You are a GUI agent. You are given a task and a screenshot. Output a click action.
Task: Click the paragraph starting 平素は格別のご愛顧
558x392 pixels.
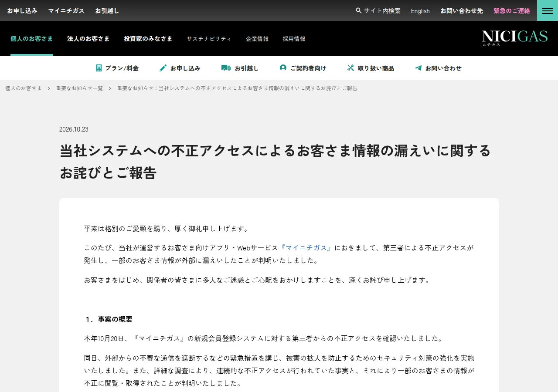[x=167, y=229]
